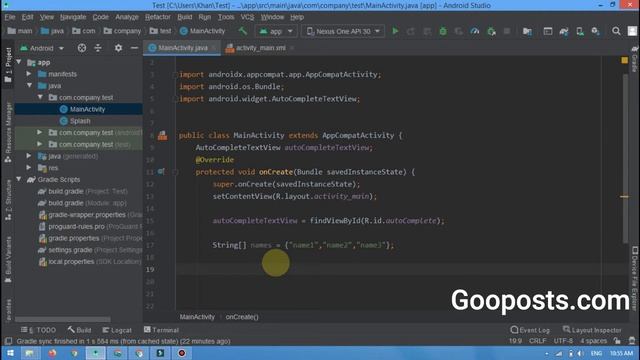Open Firefox from the taskbar
The width and height of the screenshot is (640, 360).
[52, 353]
